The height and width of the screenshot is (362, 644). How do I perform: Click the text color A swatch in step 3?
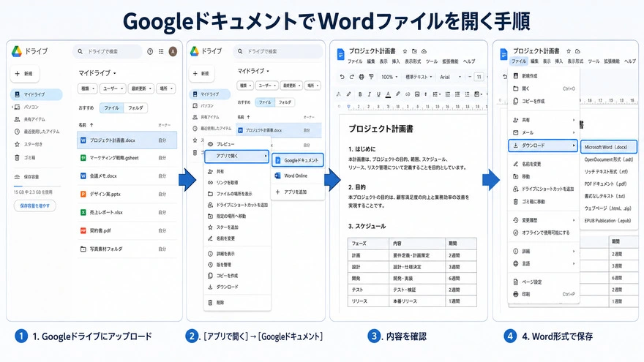click(x=388, y=94)
